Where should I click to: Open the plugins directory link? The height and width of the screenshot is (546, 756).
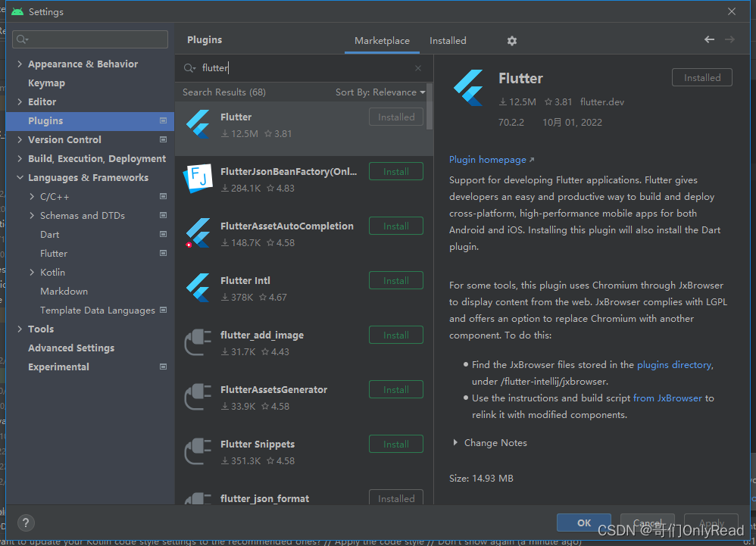tap(673, 365)
